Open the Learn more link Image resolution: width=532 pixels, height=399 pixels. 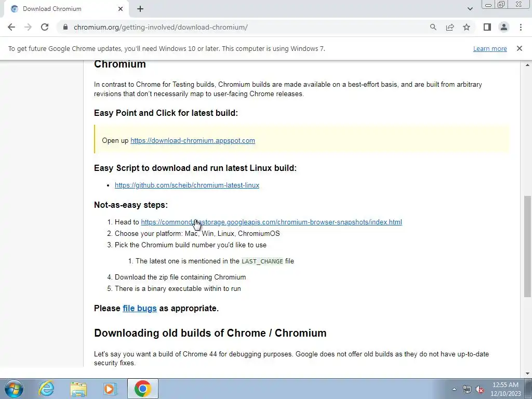(490, 48)
